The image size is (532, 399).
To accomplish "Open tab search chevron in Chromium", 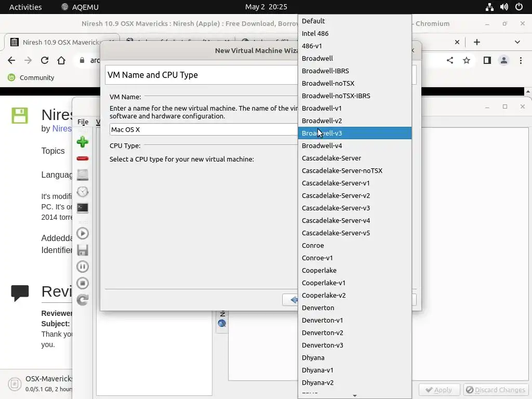I will pyautogui.click(x=517, y=42).
